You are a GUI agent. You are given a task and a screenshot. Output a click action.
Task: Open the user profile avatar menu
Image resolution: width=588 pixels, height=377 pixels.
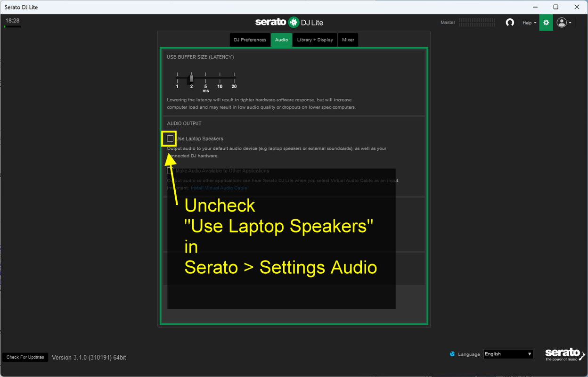click(564, 23)
